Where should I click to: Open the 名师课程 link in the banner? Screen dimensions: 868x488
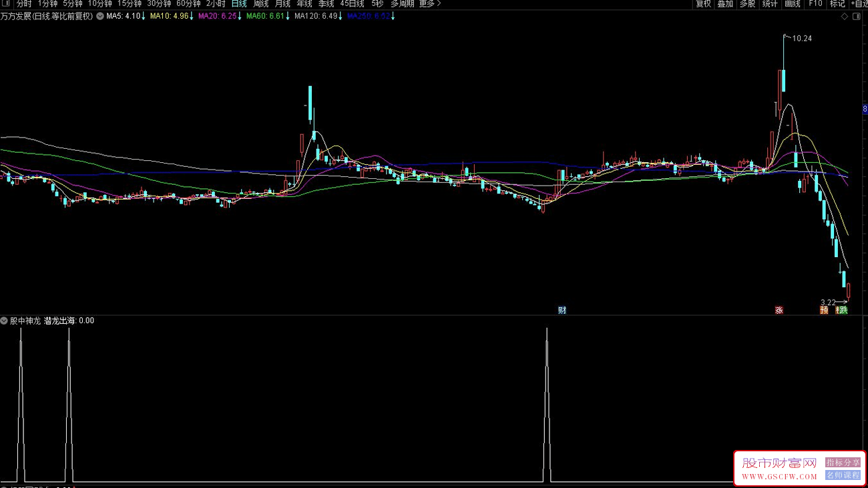[843, 475]
